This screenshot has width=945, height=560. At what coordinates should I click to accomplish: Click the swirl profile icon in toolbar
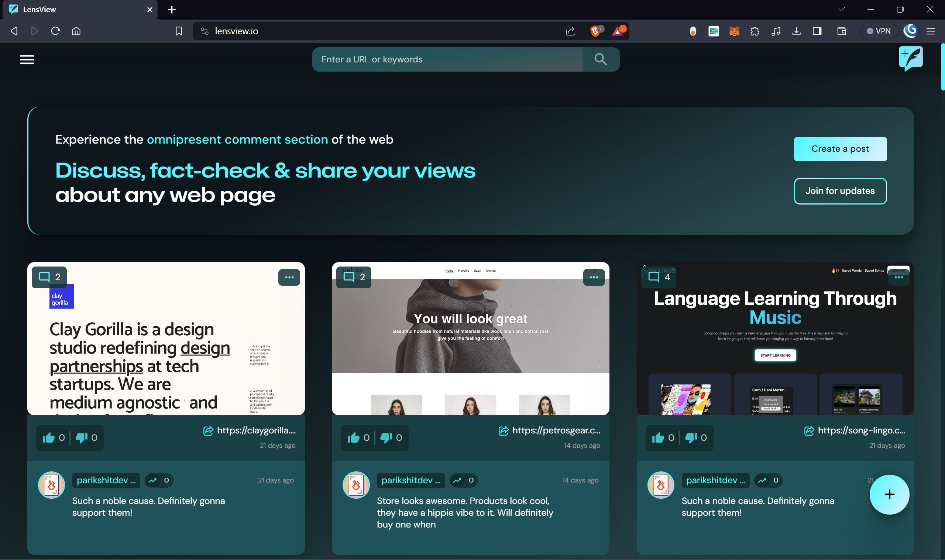click(911, 31)
